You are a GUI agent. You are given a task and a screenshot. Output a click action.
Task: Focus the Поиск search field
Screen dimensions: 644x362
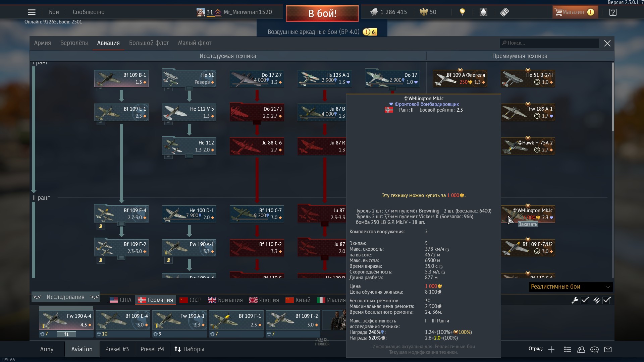pos(549,43)
